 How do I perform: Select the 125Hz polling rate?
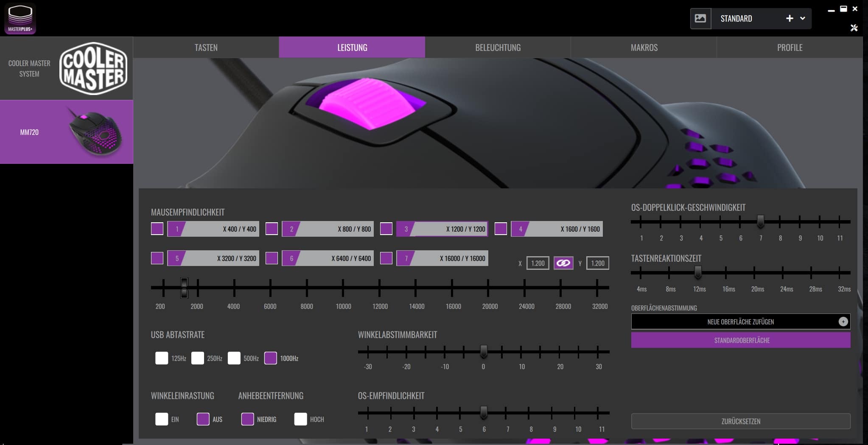(x=162, y=358)
